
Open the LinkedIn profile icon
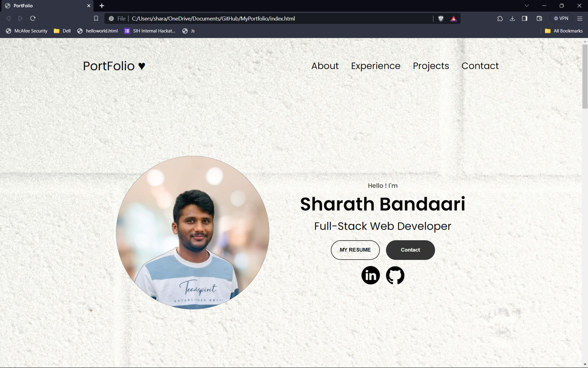click(370, 275)
